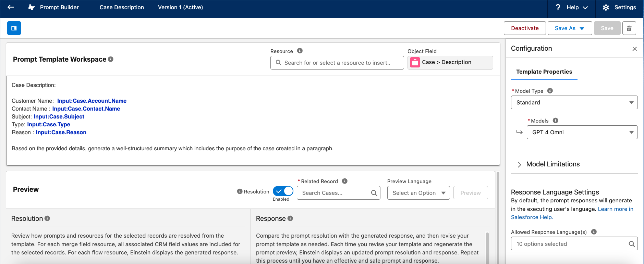Open the Settings gear icon
644x264 pixels.
pyautogui.click(x=606, y=8)
